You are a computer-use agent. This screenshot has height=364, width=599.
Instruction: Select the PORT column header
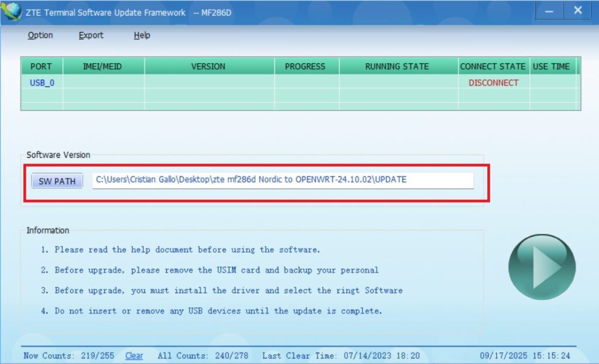click(x=42, y=67)
